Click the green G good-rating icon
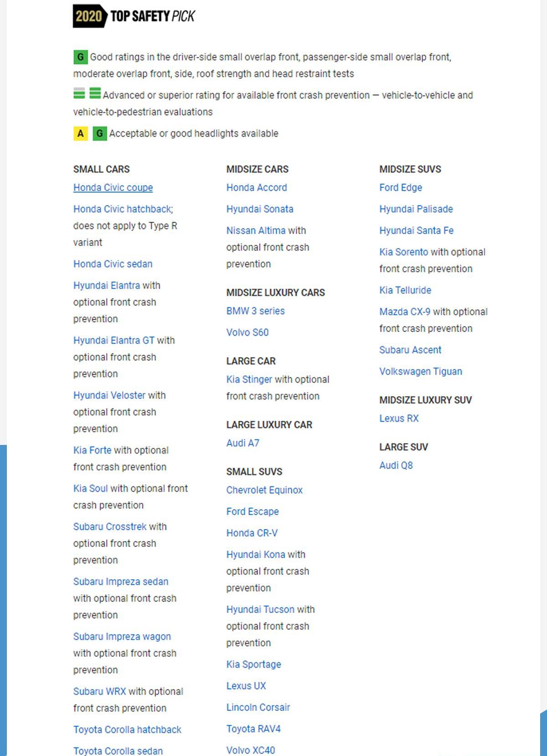The image size is (547, 756). pyautogui.click(x=80, y=57)
